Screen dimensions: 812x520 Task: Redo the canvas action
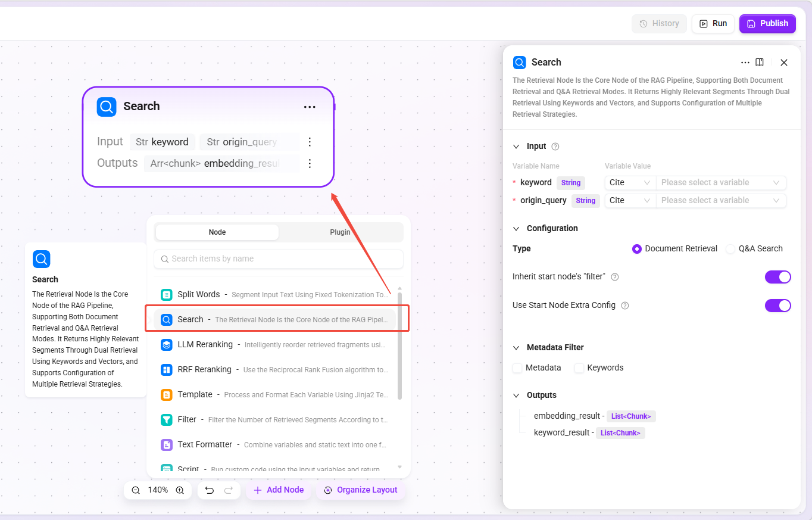(x=229, y=490)
